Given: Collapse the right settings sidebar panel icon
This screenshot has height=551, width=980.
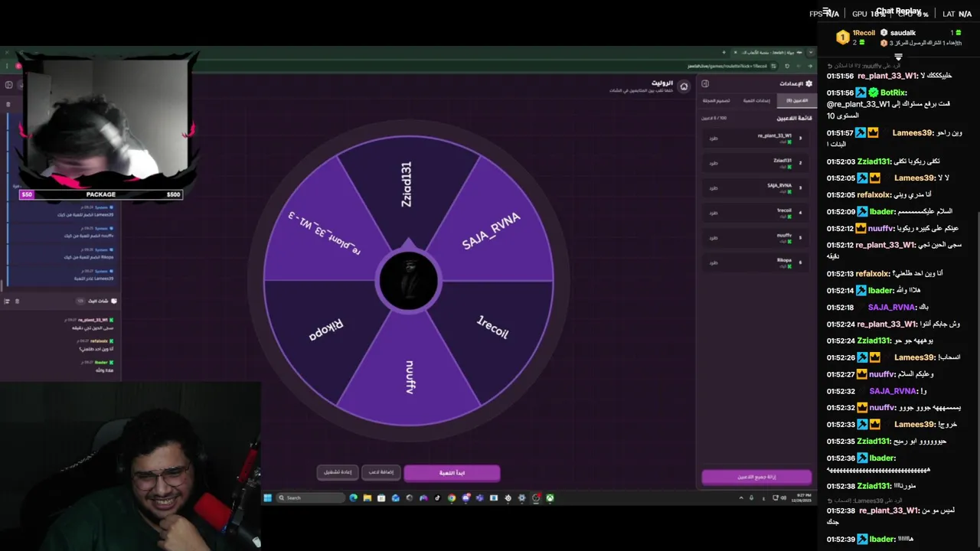Looking at the screenshot, I should coord(705,83).
